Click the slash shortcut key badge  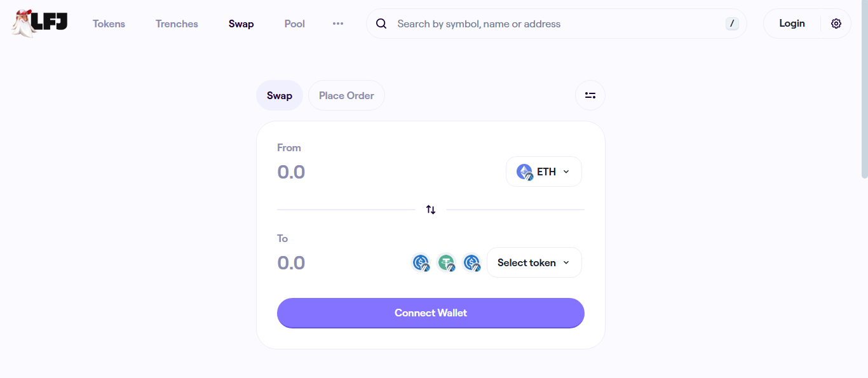[732, 24]
